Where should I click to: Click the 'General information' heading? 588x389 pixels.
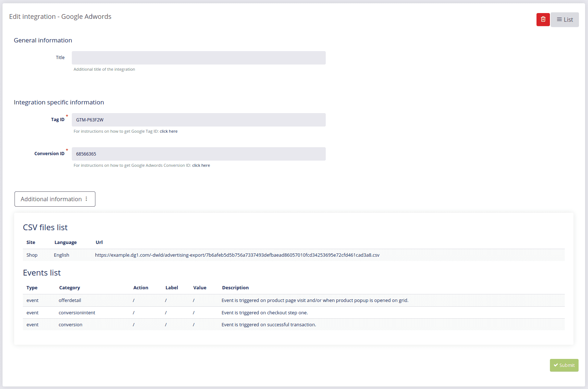click(x=43, y=40)
